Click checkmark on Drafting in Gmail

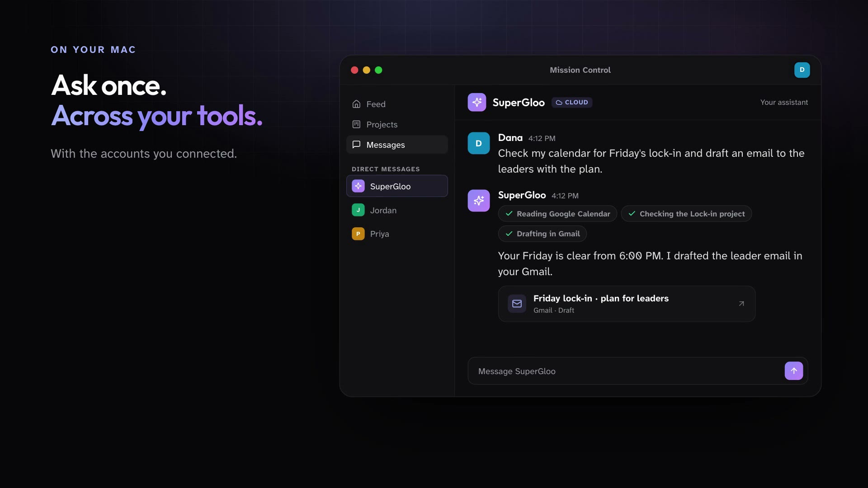coord(509,234)
